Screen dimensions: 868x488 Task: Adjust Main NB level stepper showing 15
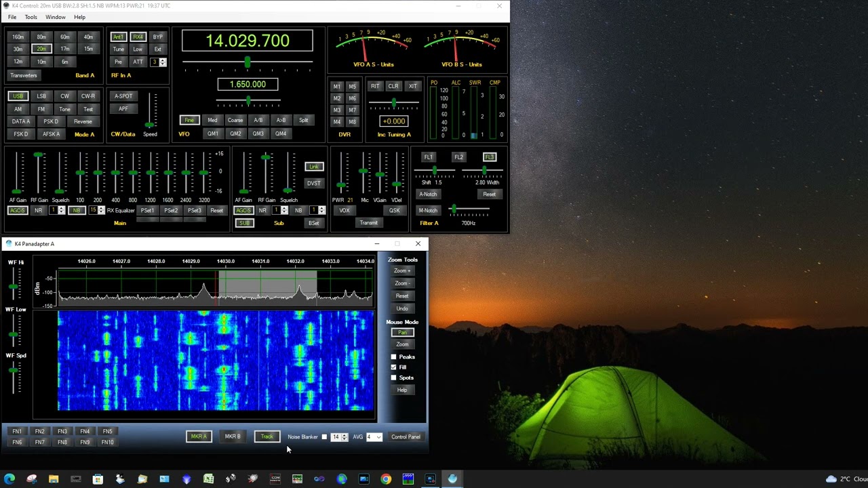[x=101, y=210]
